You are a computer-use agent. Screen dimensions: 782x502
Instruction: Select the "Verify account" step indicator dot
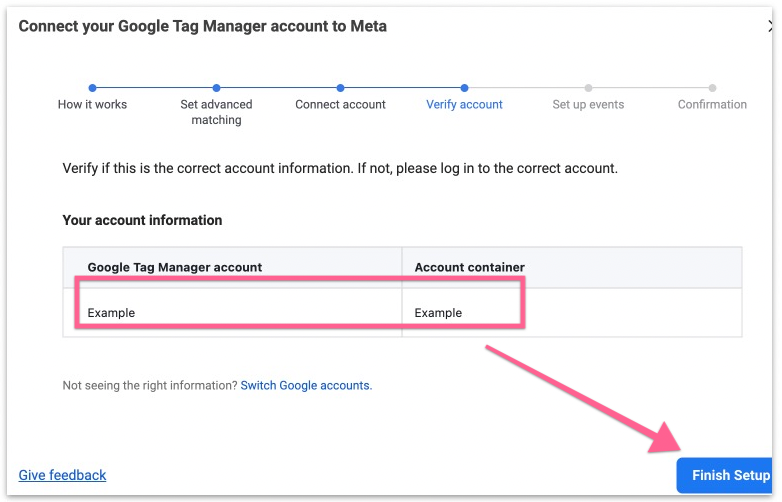coord(464,88)
